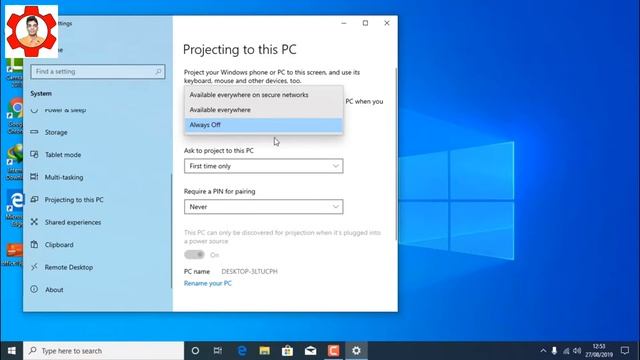Click the Storage drive icon
Viewport: 640px width, 360px height.
pos(34,132)
